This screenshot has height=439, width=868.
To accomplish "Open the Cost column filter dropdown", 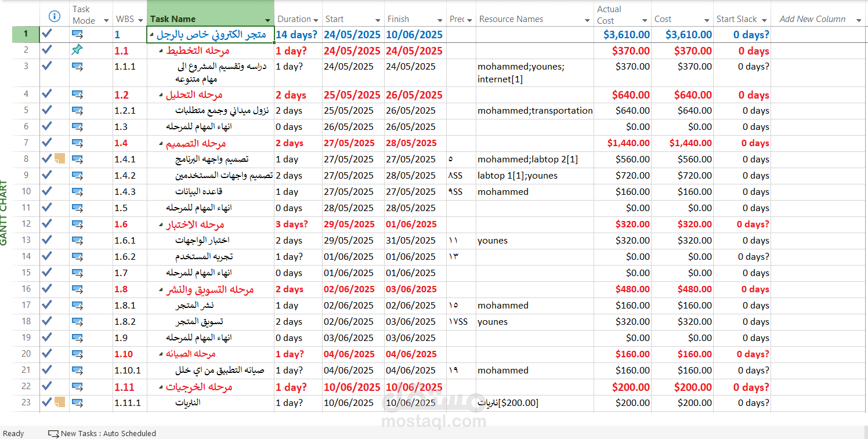I will (x=707, y=20).
